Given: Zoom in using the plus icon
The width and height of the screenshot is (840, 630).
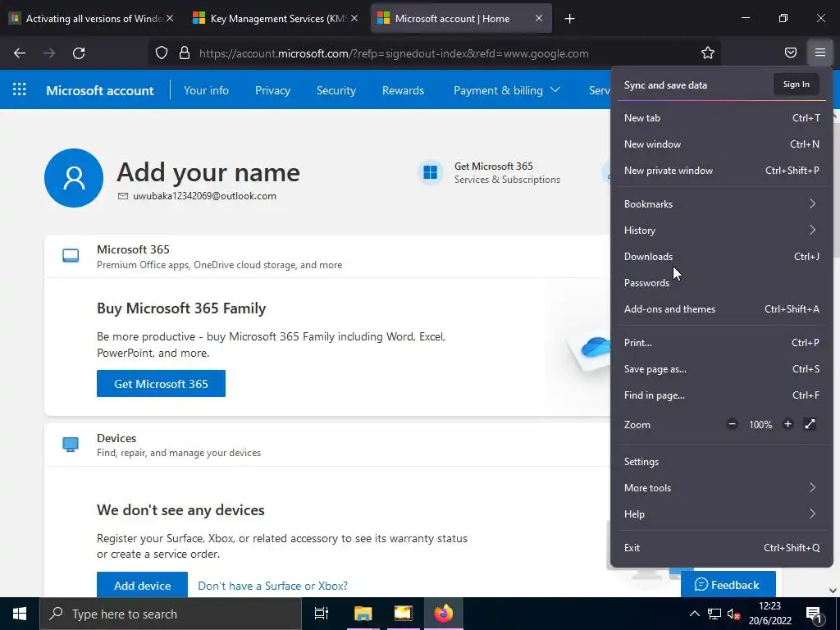Looking at the screenshot, I should coord(787,424).
